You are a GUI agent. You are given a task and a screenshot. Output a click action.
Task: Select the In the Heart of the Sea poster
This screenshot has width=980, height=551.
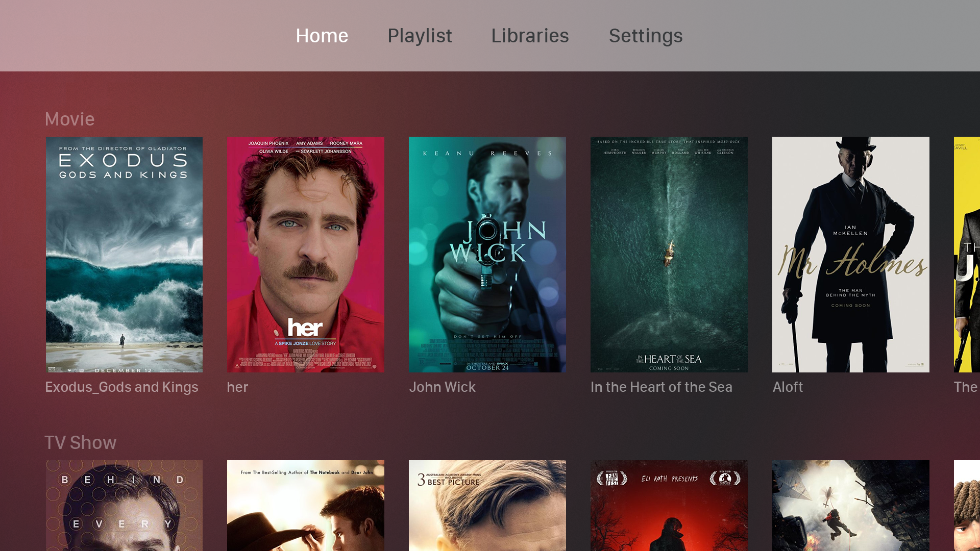click(669, 254)
